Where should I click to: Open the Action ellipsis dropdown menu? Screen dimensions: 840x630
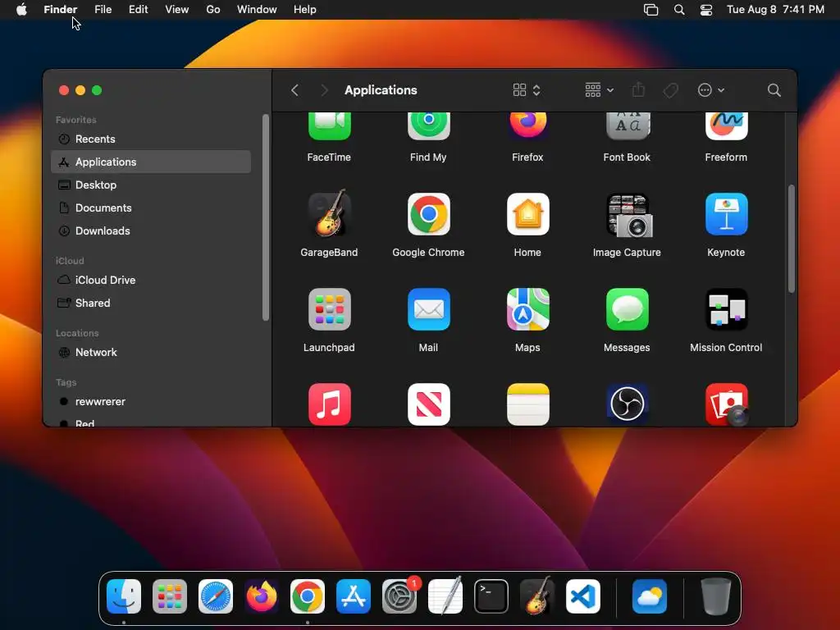(711, 90)
